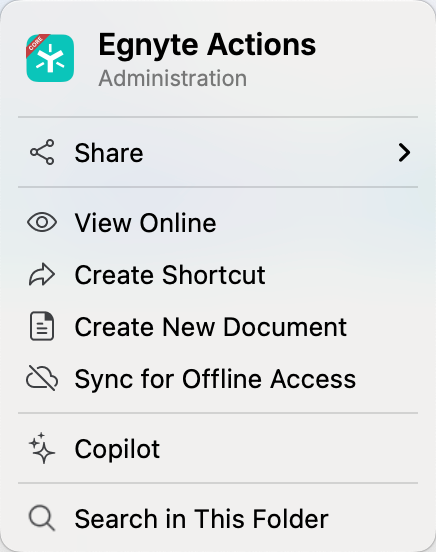Click the Create Shortcut arrow icon
This screenshot has width=436, height=552.
(42, 274)
